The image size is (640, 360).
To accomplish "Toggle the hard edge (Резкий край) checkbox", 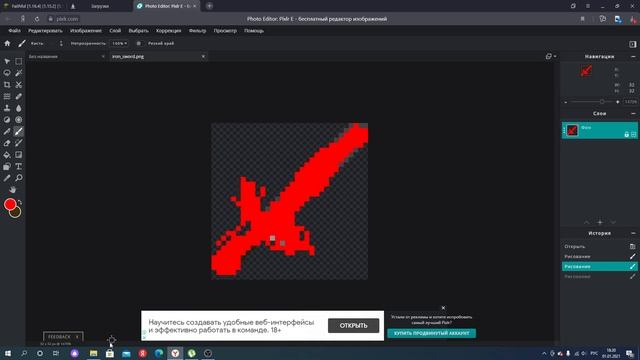I will click(139, 43).
